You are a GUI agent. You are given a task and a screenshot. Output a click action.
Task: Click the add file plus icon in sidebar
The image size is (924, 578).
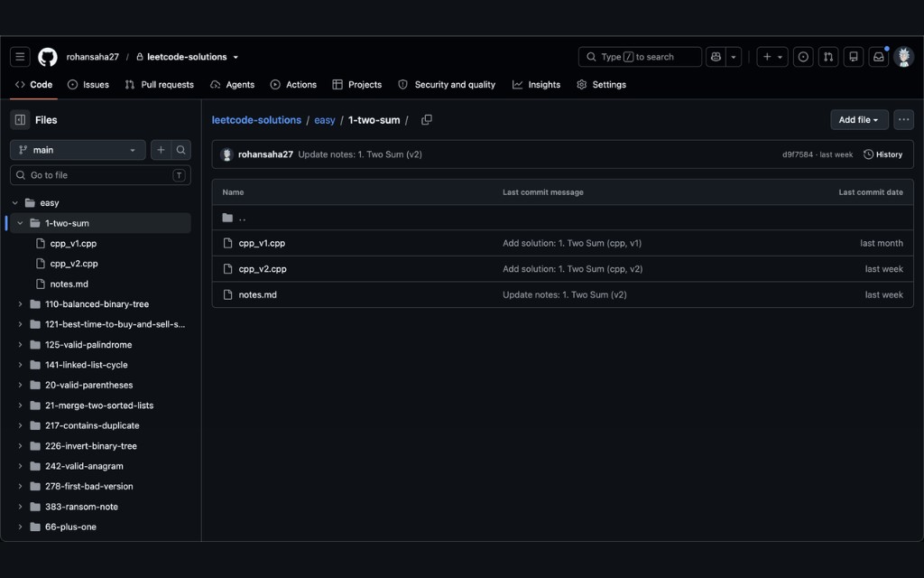click(x=161, y=150)
